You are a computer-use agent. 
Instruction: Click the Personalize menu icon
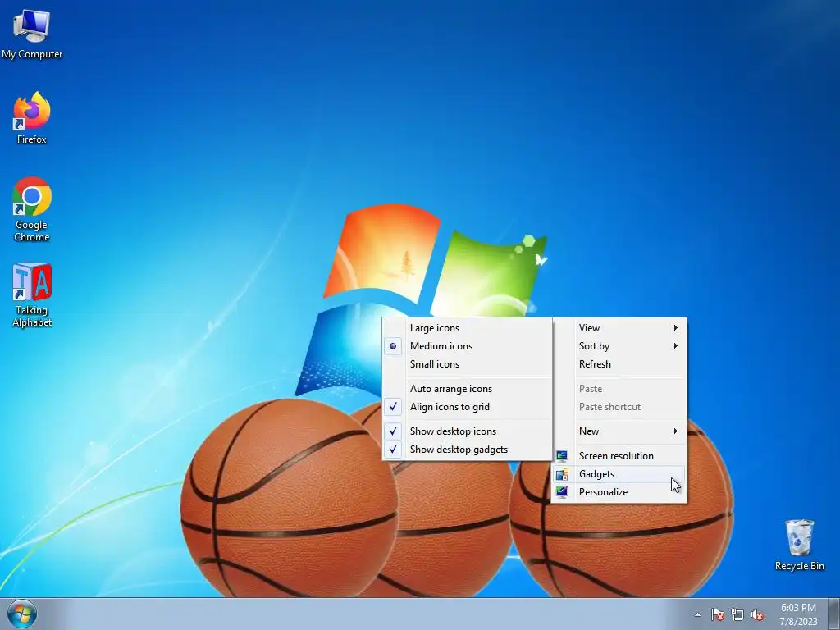click(562, 492)
